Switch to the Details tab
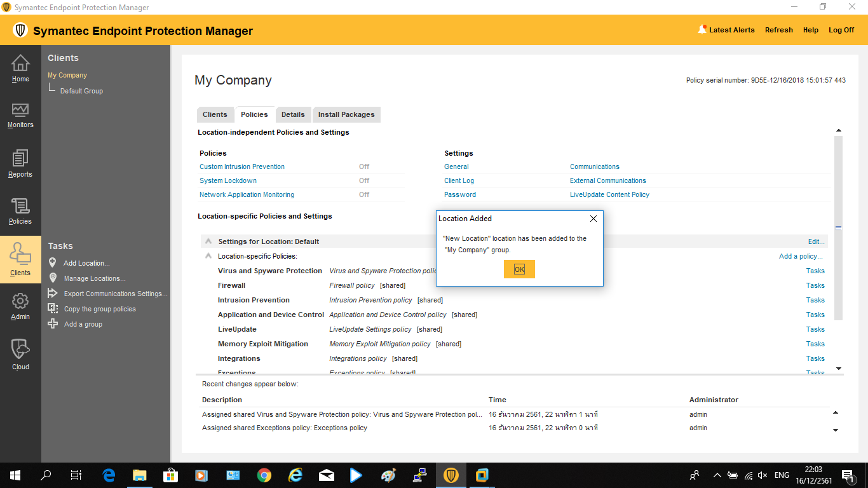 [293, 114]
